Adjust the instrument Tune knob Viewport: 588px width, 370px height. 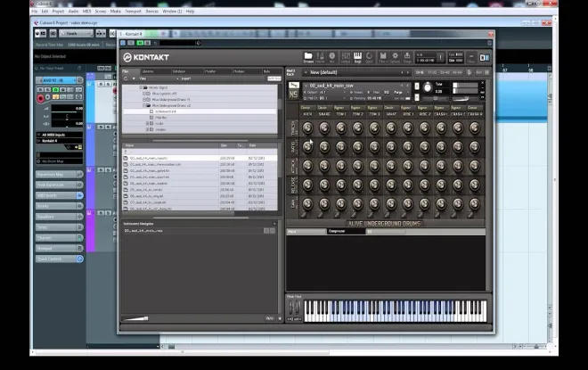coord(427,87)
